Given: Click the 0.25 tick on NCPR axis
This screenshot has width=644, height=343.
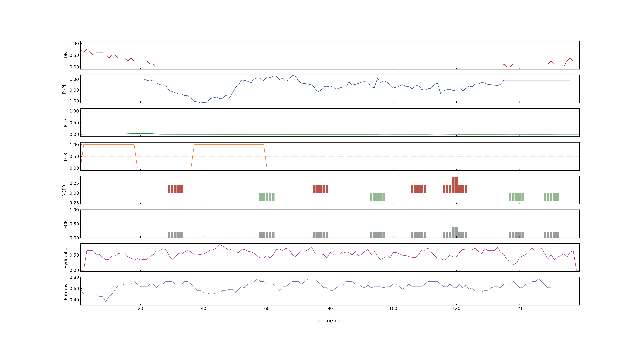Looking at the screenshot, I should point(74,183).
